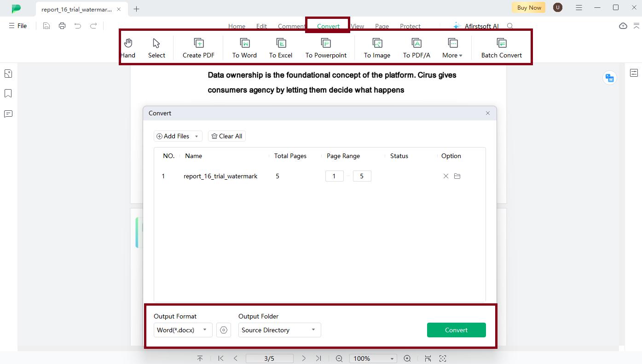Click the floating translate to Word icon

coord(610,78)
